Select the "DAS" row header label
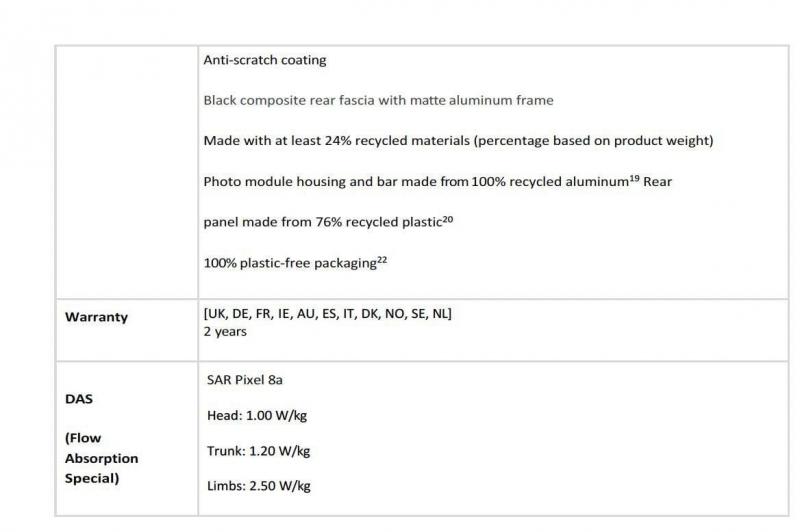Viewport: 800px width, 532px height. [79, 398]
